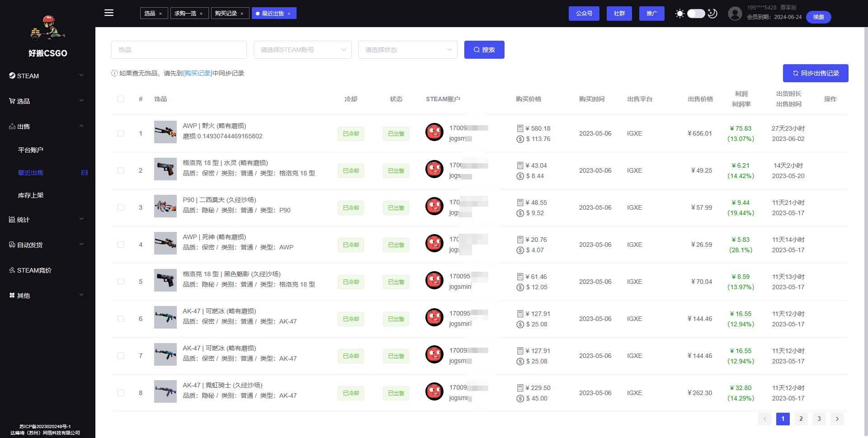Close the 求购一览 tab
Screen dimensions: 868x438
201,14
